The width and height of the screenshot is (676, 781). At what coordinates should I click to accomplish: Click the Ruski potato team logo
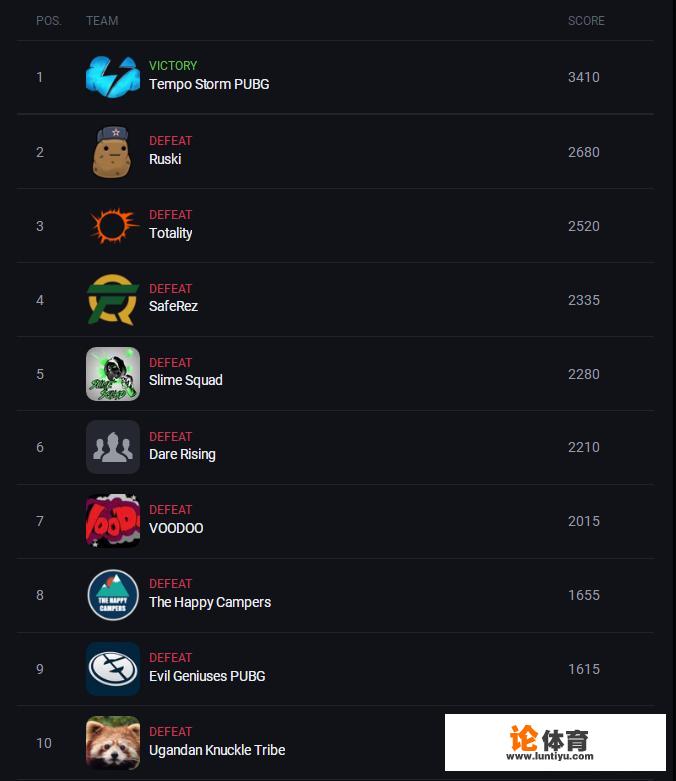(x=112, y=152)
